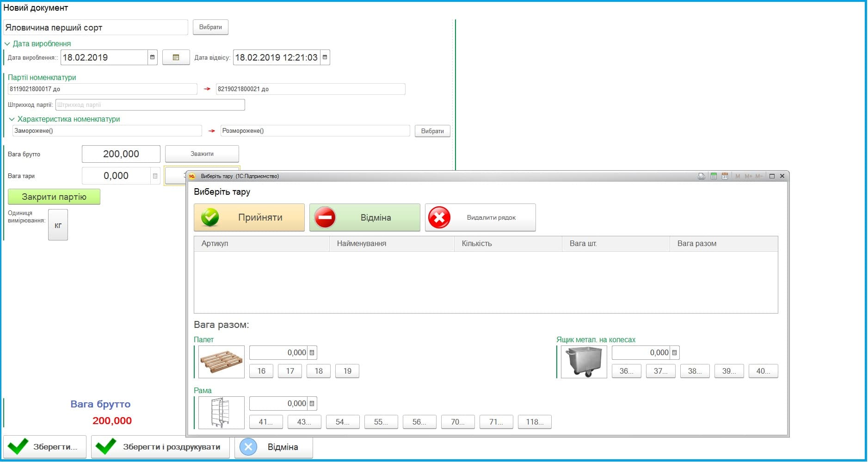The height and width of the screenshot is (462, 868).
Task: Select frame tare button 71...
Action: 496,422
